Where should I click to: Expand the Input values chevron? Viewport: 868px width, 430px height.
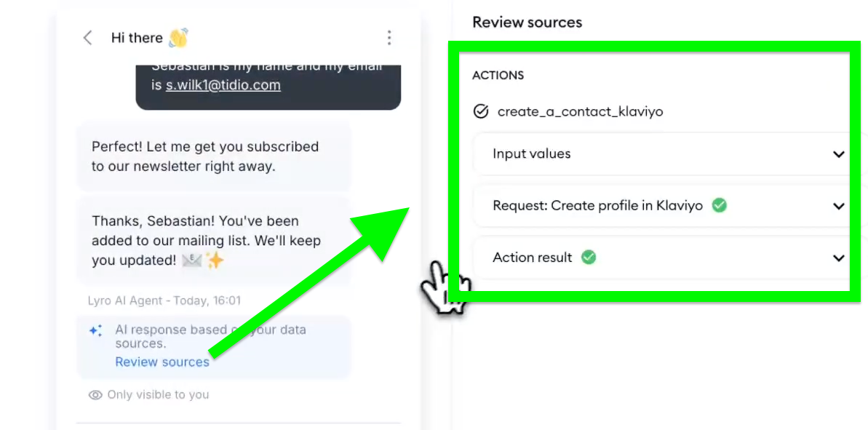(x=838, y=154)
